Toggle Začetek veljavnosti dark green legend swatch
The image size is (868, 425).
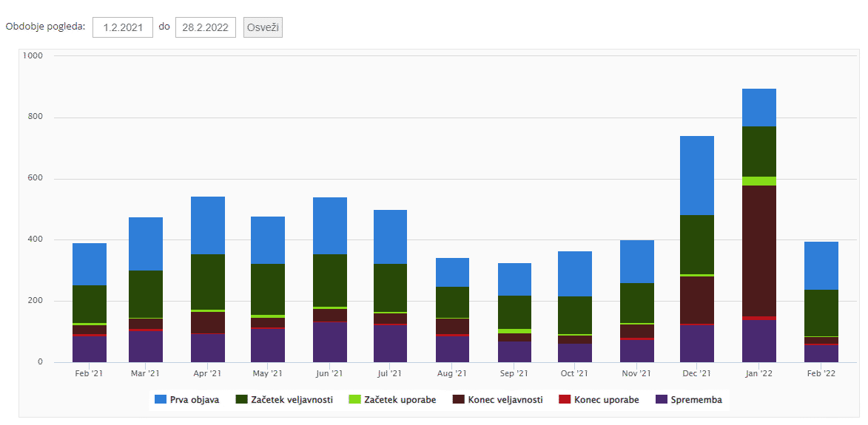(x=241, y=400)
